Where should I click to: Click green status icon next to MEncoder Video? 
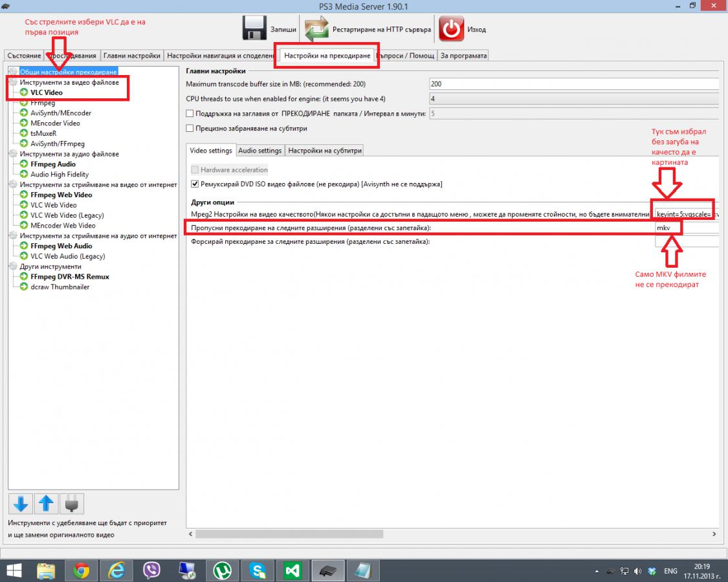coord(24,123)
